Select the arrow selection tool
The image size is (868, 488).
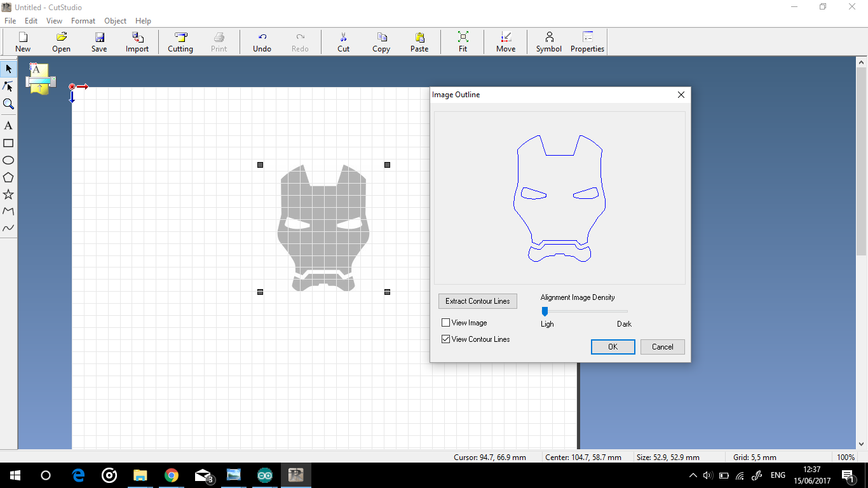pyautogui.click(x=8, y=69)
